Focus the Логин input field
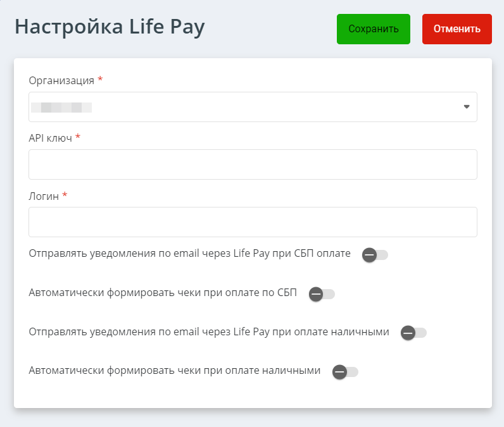504x427 pixels. [x=253, y=222]
